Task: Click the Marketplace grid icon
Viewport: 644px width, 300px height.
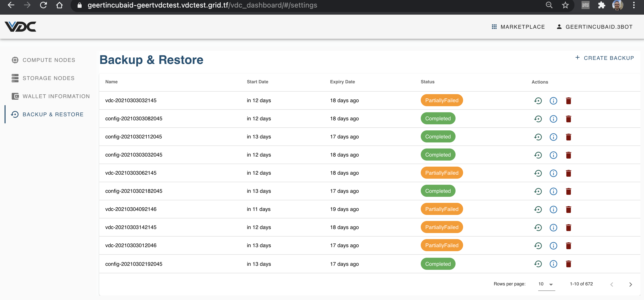Action: [x=494, y=26]
